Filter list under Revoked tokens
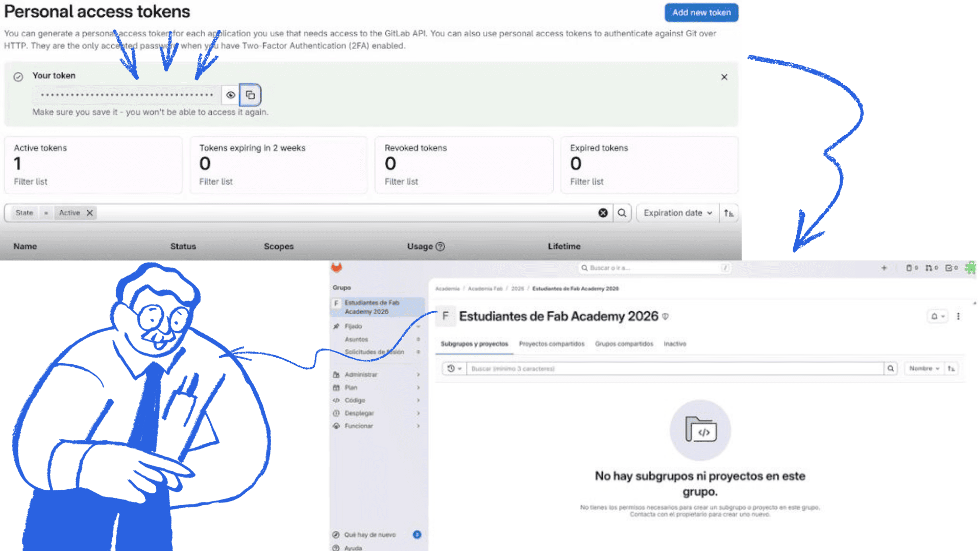 coord(401,182)
